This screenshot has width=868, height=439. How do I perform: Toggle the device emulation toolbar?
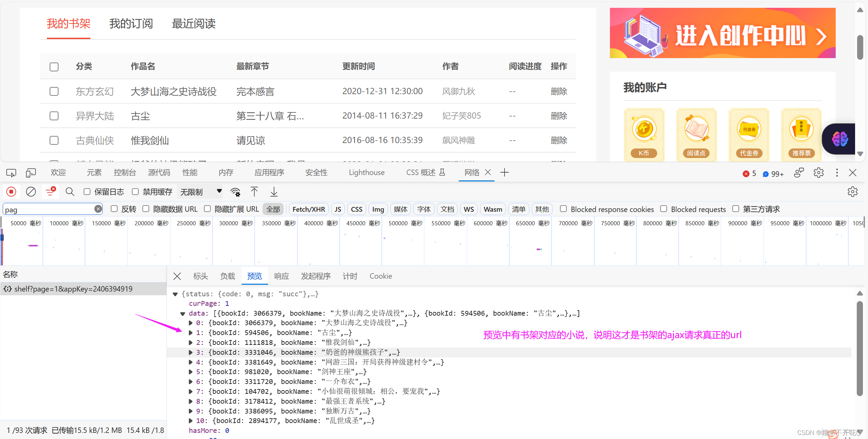31,173
